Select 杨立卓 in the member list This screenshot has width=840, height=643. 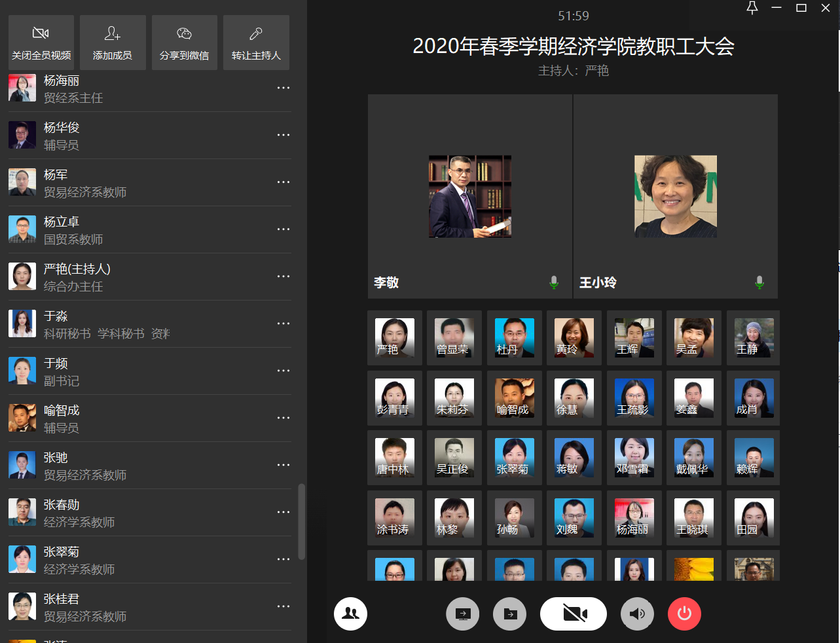131,230
